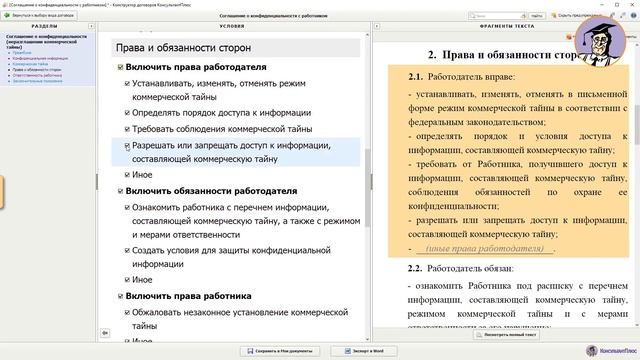Toggle the 'Иное' checkbox under обязанности работодателя
This screenshot has width=640, height=360.
pos(127,280)
